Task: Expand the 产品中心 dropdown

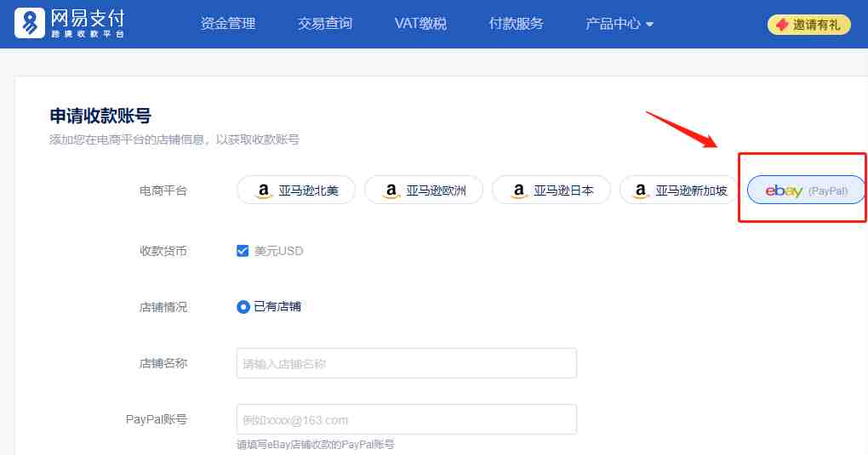Action: point(620,24)
